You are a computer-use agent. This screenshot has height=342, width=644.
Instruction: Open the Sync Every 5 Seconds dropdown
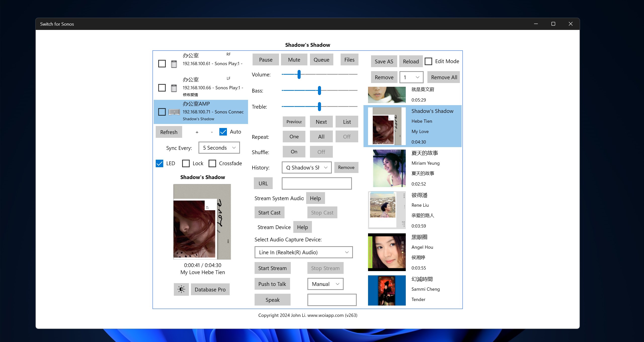pos(219,148)
